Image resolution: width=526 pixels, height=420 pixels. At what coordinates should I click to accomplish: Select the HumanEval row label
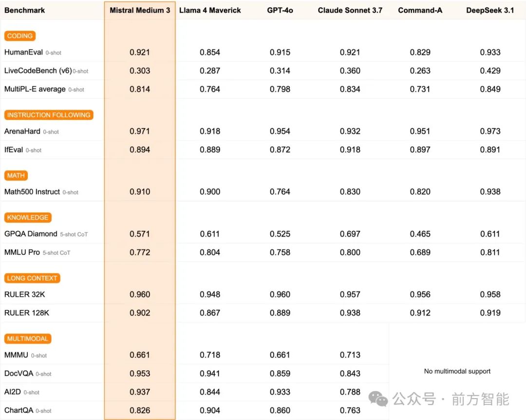(x=23, y=52)
